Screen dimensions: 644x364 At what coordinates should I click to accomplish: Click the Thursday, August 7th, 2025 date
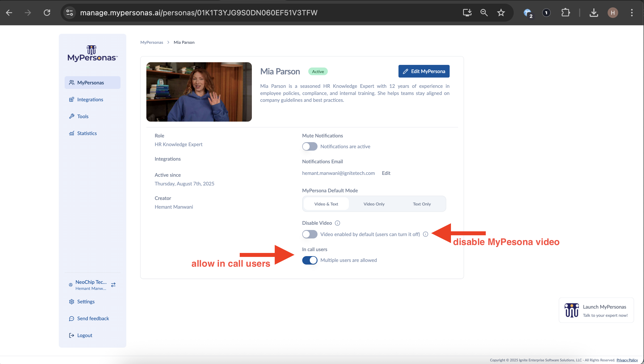click(x=184, y=184)
